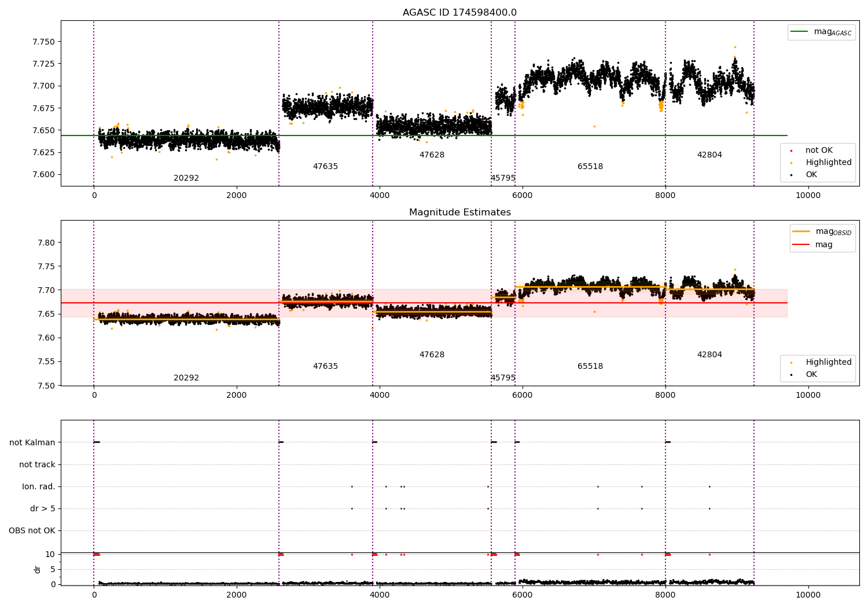Click 'OK' legend entry in the AGASC plot
This screenshot has width=868, height=608.
[x=811, y=175]
